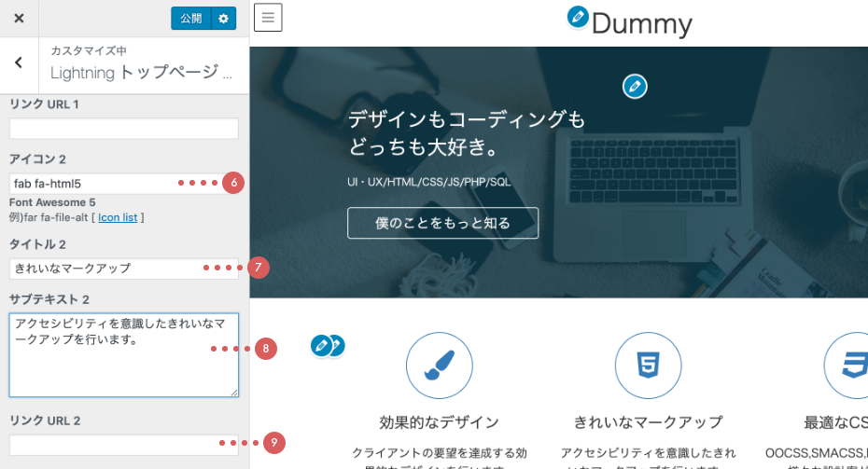Close the customizer with the X icon
Image resolution: width=868 pixels, height=469 pixels.
(19, 19)
